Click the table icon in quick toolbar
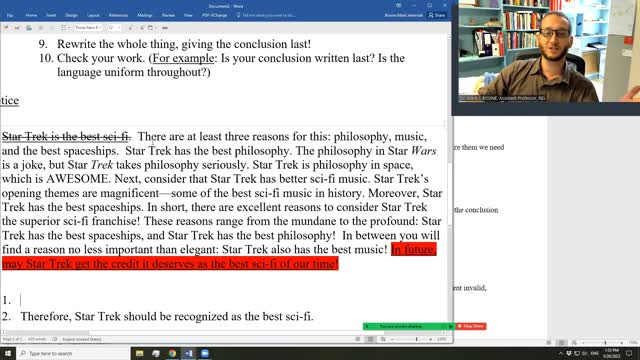The image size is (640, 360). (x=151, y=28)
